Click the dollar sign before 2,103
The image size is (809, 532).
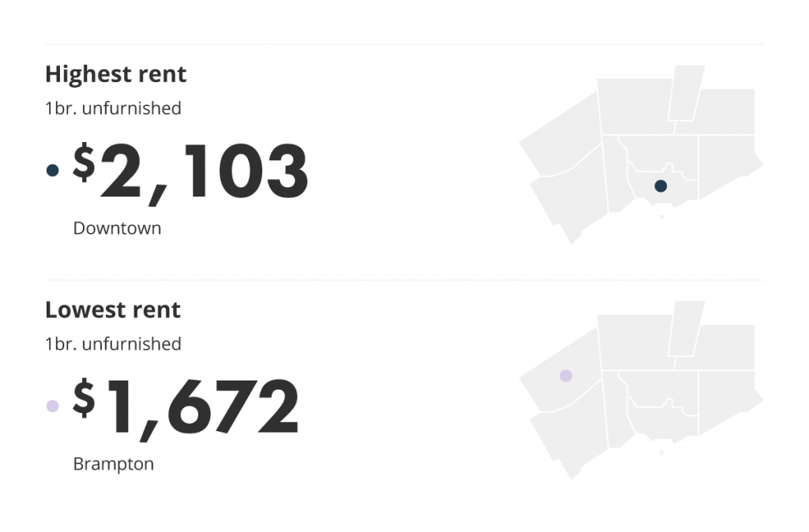coord(84,163)
